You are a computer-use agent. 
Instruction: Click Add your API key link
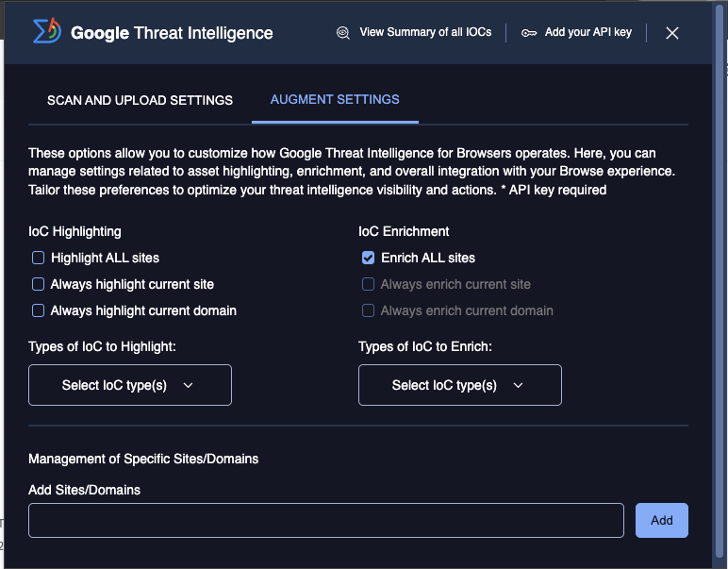pyautogui.click(x=587, y=33)
